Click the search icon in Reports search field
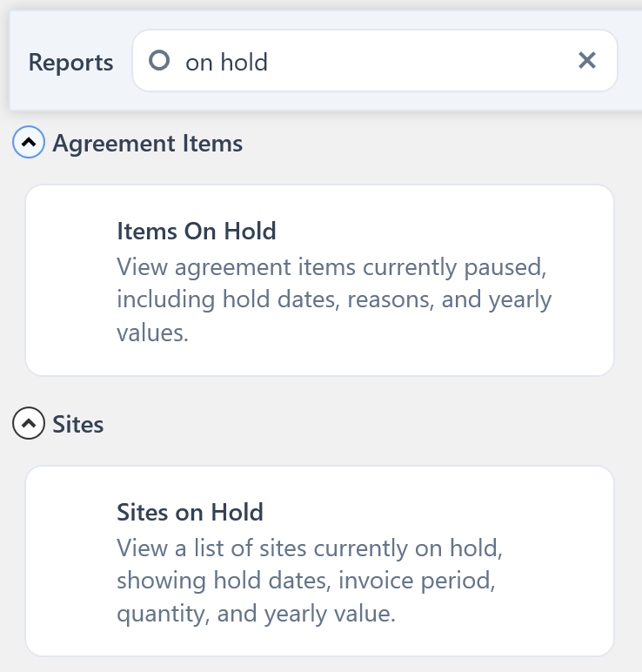Image resolution: width=642 pixels, height=672 pixels. 159,61
